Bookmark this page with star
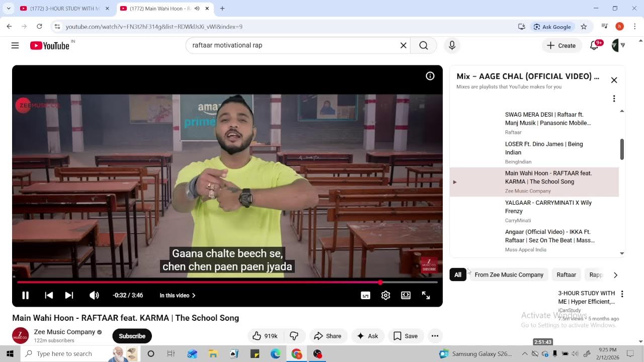 click(x=584, y=27)
